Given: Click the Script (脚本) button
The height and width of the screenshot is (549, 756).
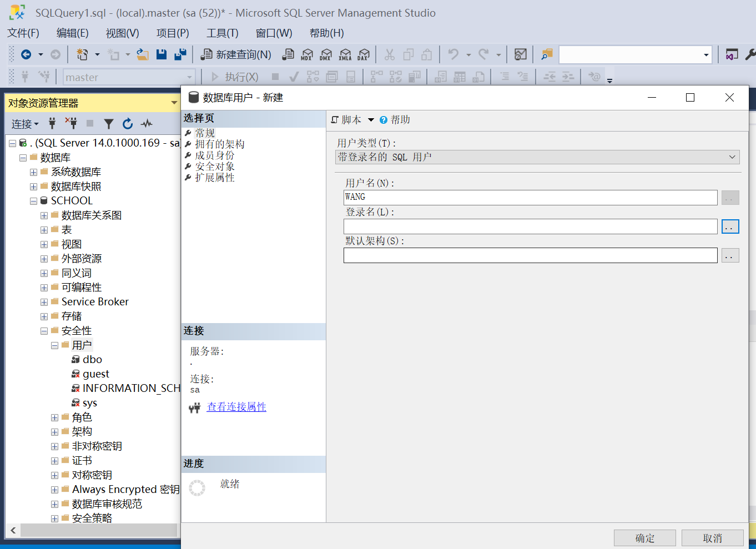Looking at the screenshot, I should [346, 120].
